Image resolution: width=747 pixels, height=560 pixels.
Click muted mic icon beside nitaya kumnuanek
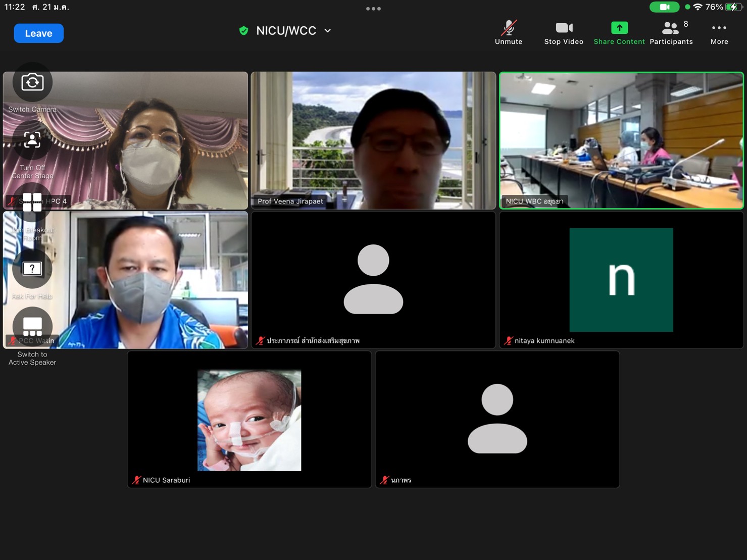point(508,341)
